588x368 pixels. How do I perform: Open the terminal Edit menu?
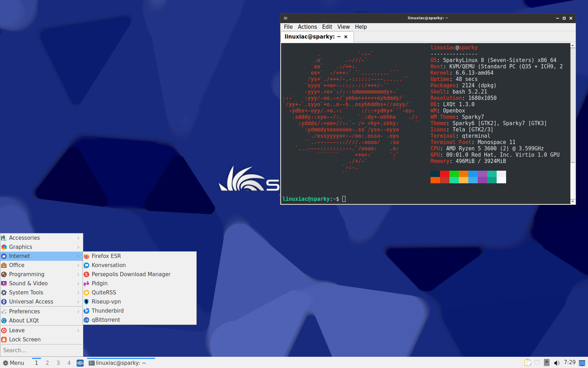327,27
